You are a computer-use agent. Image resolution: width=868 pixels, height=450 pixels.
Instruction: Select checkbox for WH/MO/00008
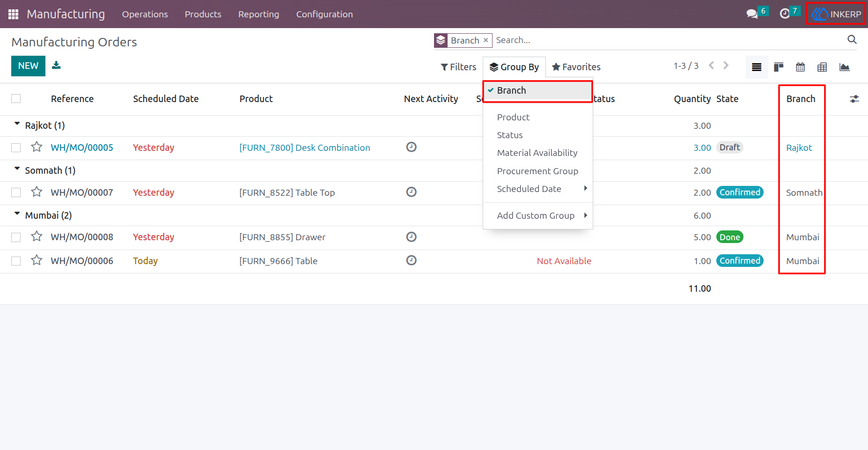coord(16,237)
